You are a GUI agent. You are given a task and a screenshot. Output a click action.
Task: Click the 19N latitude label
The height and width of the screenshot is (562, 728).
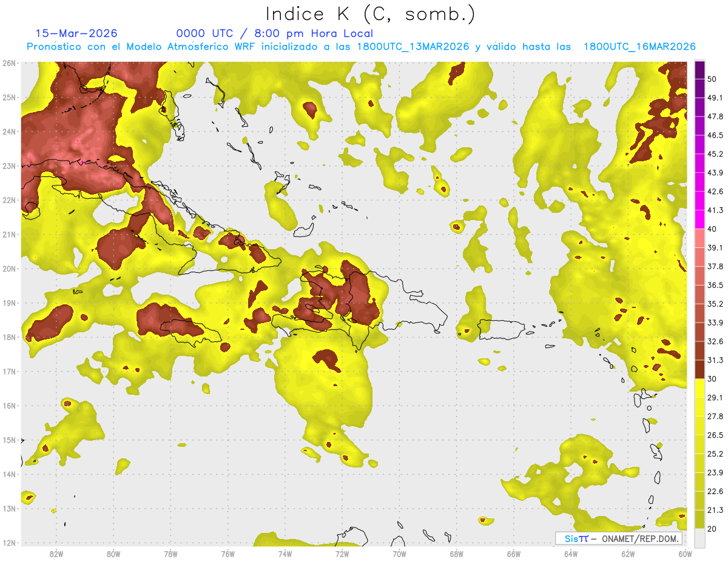coord(10,303)
